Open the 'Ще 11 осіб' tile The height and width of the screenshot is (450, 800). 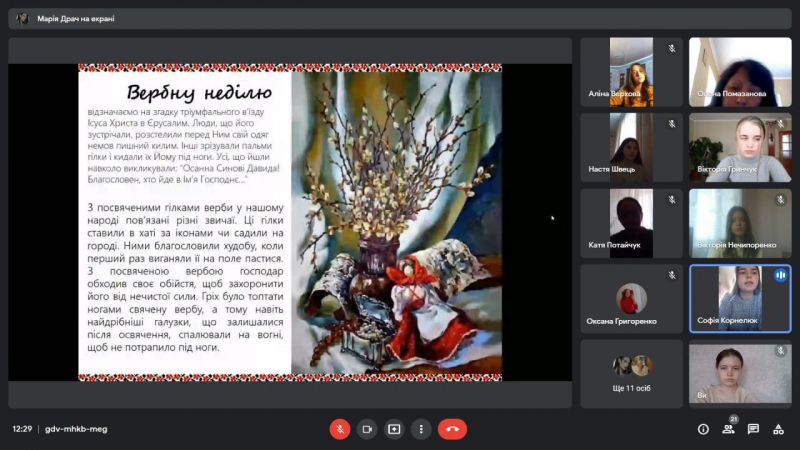click(631, 374)
